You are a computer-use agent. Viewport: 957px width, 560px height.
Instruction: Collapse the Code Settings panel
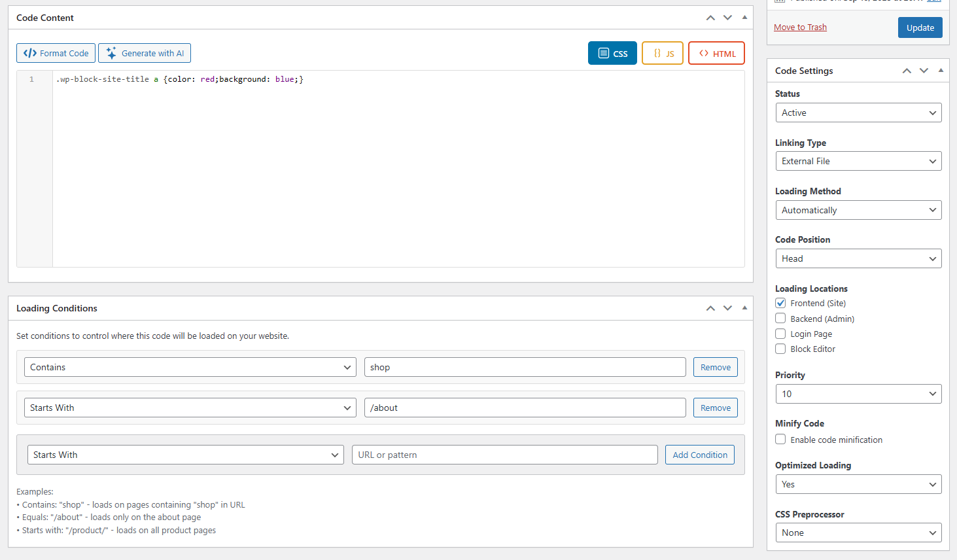(941, 71)
